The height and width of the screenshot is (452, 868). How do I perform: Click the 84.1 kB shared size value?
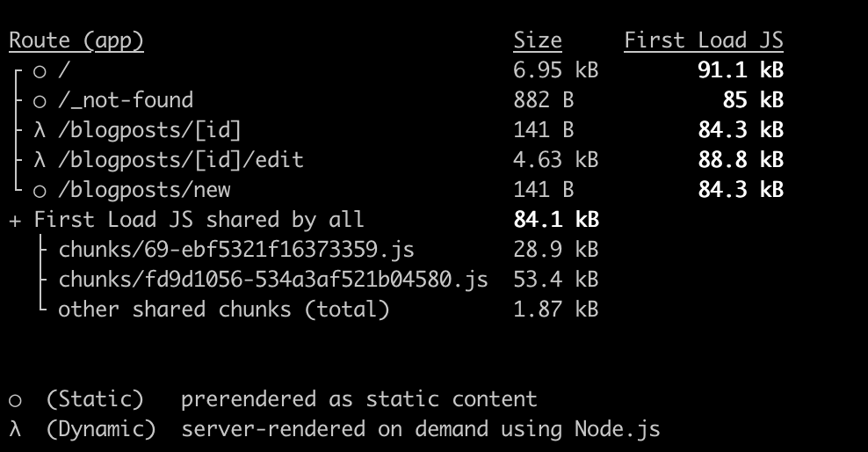click(x=556, y=220)
